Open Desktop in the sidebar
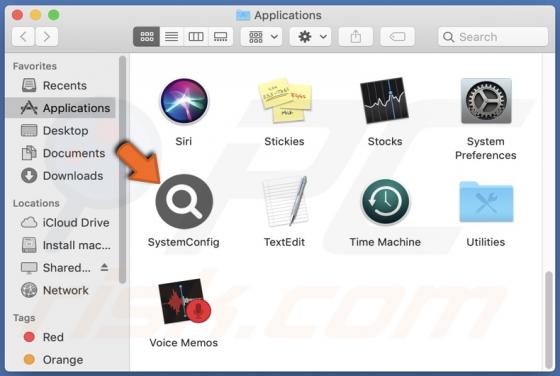This screenshot has height=376, width=560. [x=60, y=131]
